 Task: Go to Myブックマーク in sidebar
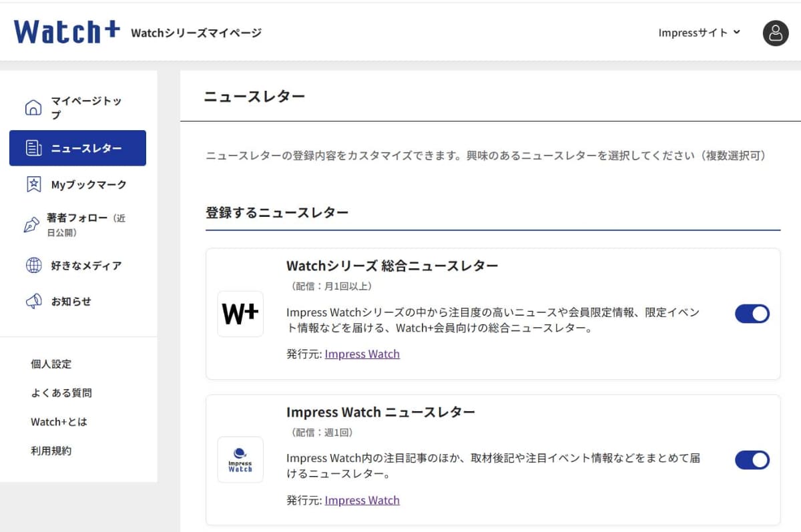(77, 184)
